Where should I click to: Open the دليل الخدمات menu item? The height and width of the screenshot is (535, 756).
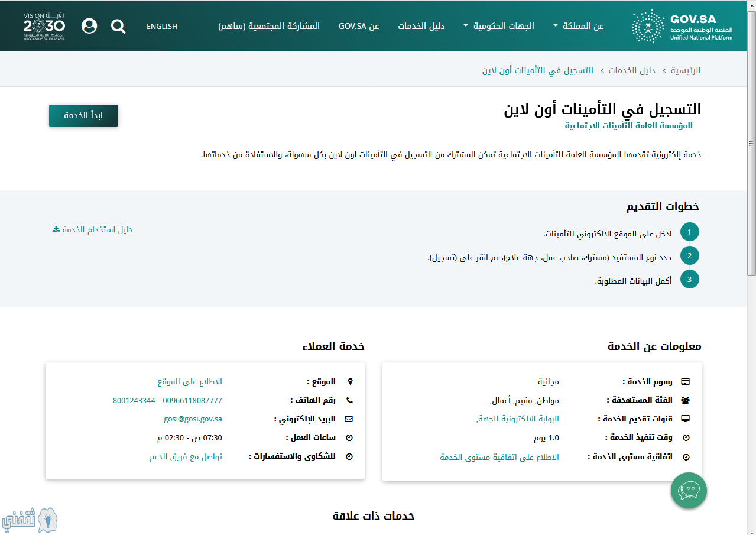pos(421,26)
